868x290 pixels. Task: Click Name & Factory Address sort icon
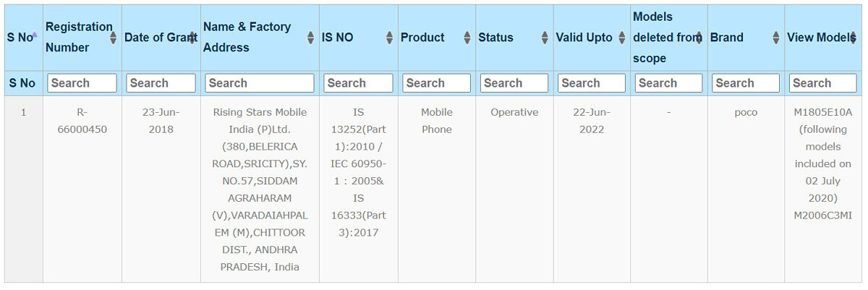tap(311, 38)
